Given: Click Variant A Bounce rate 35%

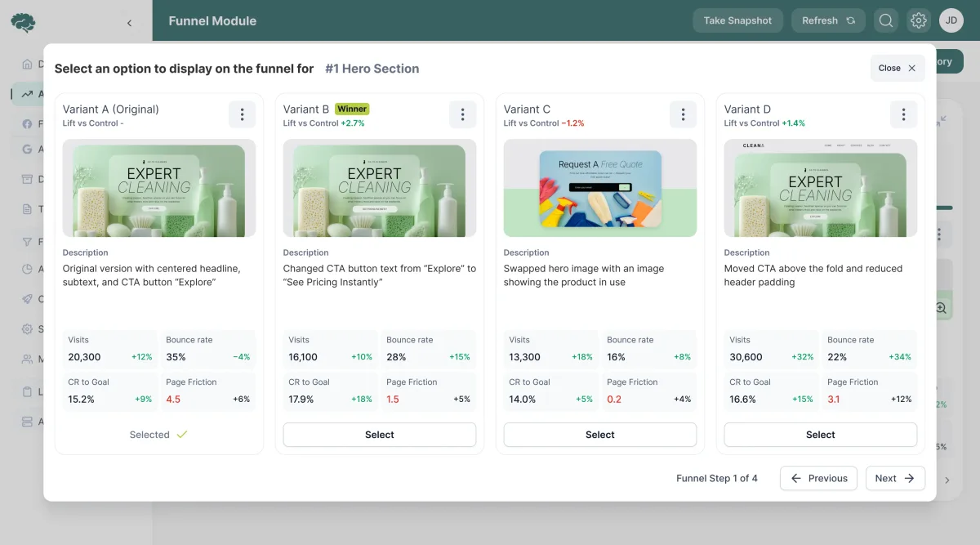Looking at the screenshot, I should click(176, 357).
